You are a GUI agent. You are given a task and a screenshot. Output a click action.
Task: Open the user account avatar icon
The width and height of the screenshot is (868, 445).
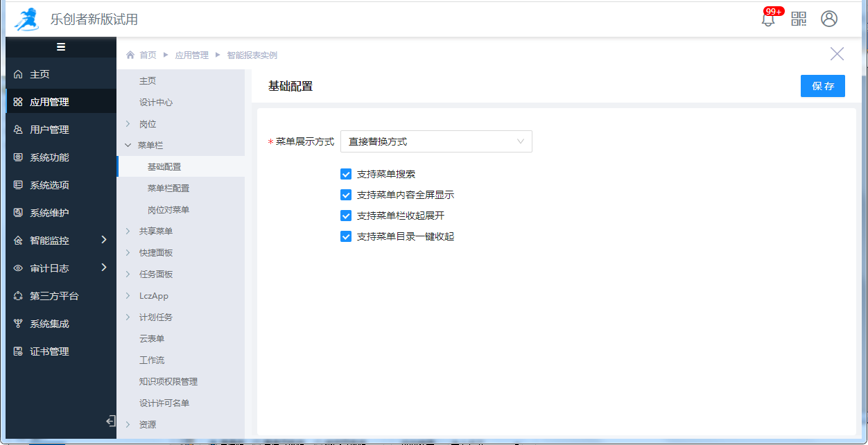829,19
